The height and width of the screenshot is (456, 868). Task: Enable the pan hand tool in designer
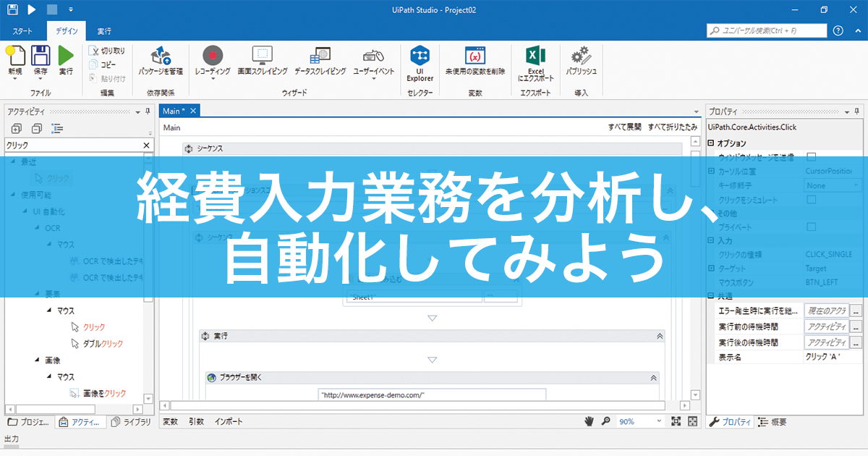(590, 421)
